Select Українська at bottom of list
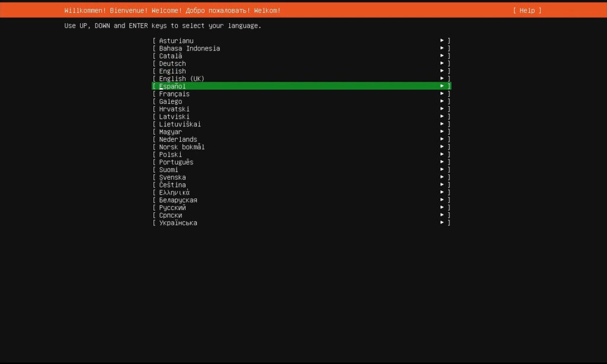Image resolution: width=607 pixels, height=364 pixels. 178,223
